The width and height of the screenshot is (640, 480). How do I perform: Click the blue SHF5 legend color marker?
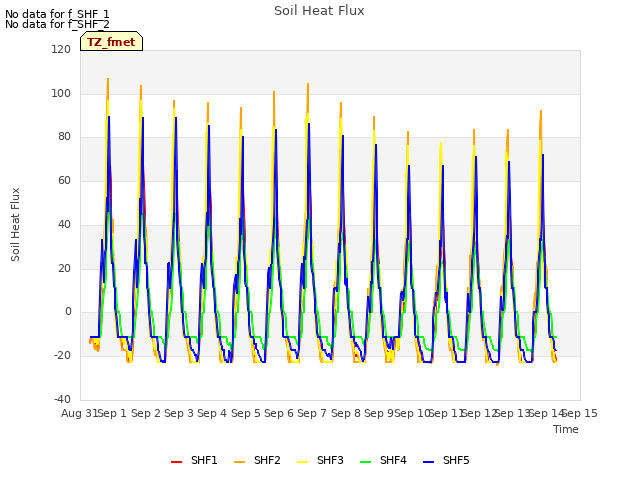(429, 462)
